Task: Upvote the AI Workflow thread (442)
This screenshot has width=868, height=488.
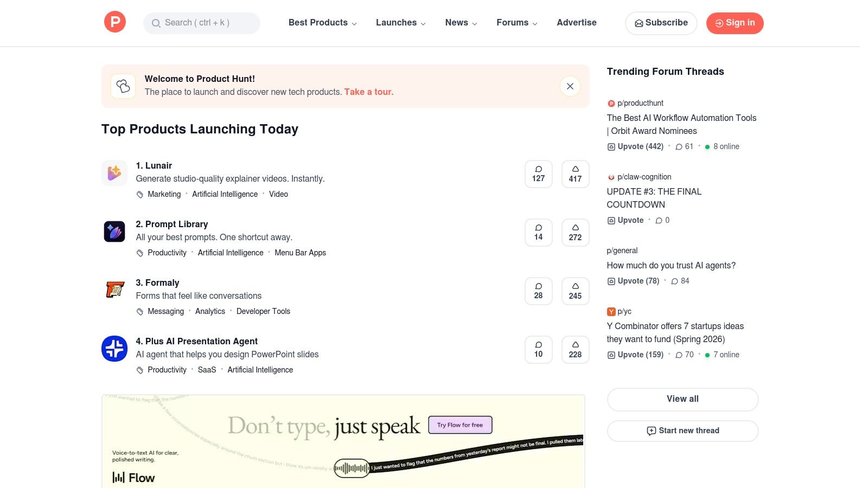Action: [635, 146]
